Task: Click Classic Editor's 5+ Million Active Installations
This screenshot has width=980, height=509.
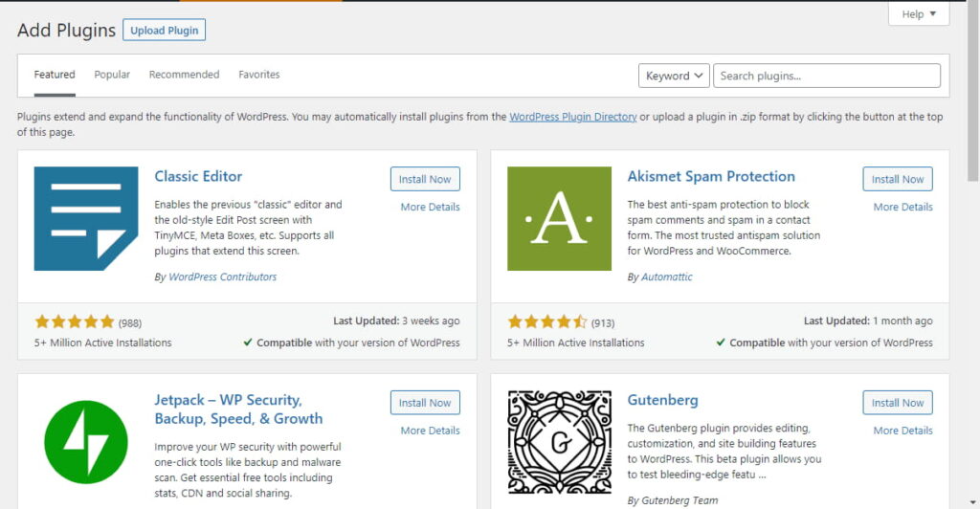Action: pyautogui.click(x=102, y=343)
